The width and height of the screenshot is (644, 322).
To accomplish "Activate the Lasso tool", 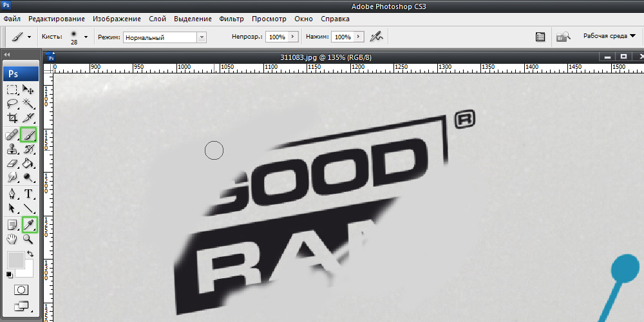I will [12, 103].
